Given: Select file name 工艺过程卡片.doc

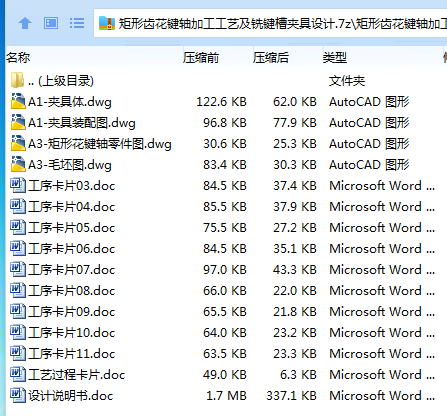Looking at the screenshot, I should tap(76, 375).
